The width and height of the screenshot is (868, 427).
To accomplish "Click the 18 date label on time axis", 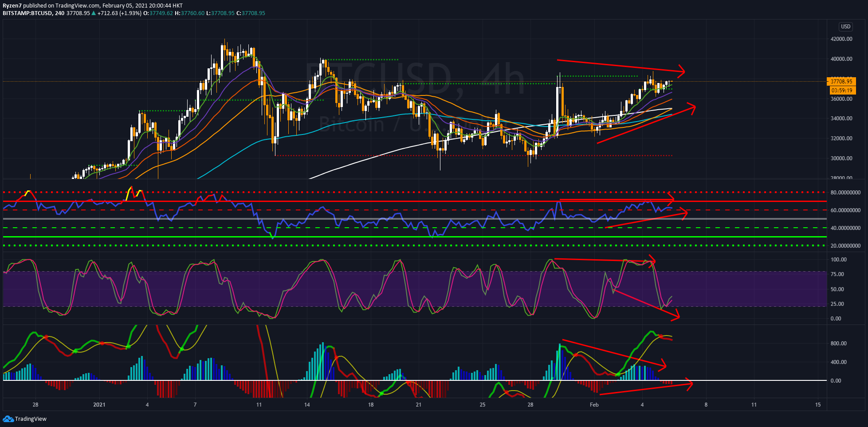I will pos(371,405).
